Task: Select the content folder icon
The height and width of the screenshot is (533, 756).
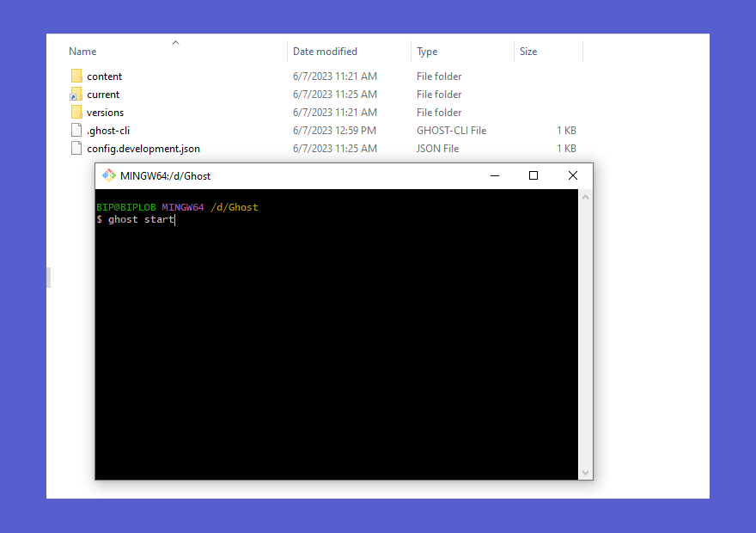Action: tap(76, 76)
